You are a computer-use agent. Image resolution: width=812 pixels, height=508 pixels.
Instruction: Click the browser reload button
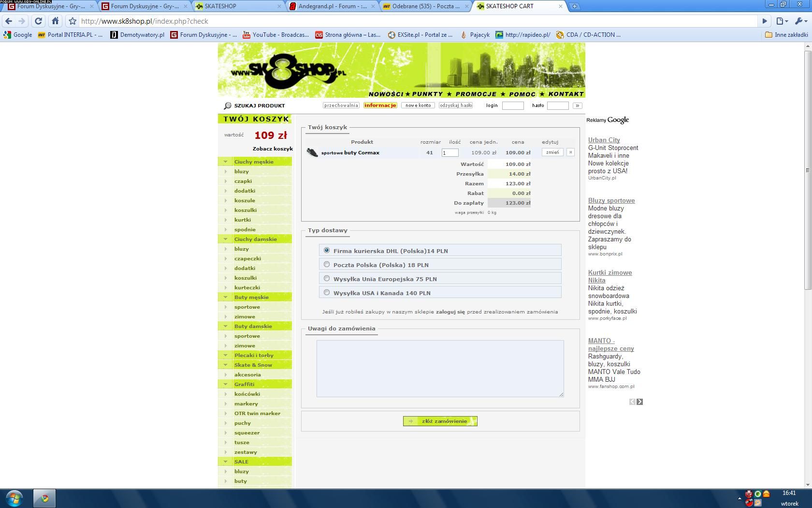[38, 21]
